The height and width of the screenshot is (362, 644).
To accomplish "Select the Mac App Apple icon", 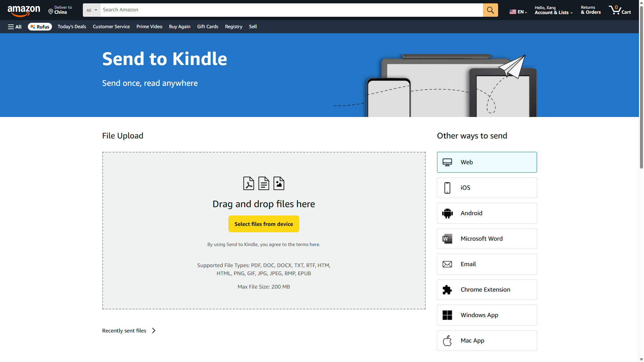I will 447,340.
